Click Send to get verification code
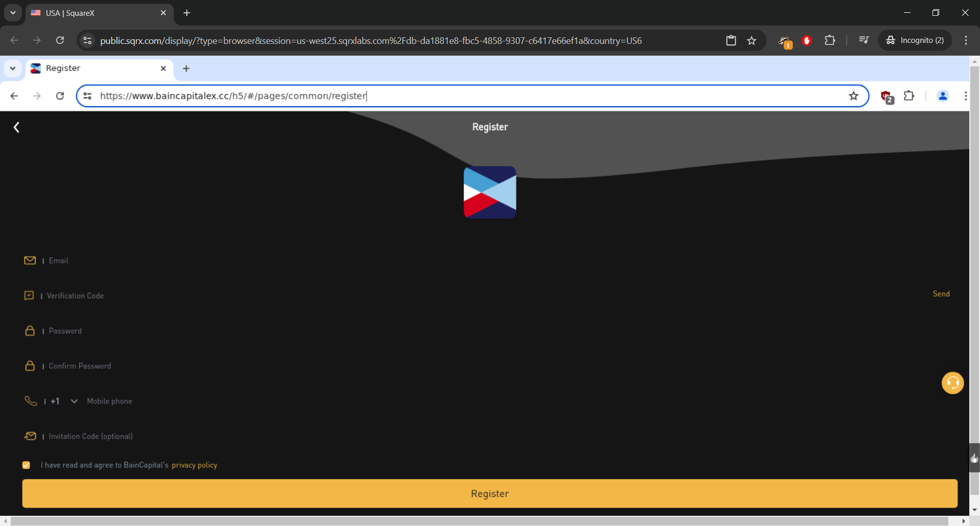Viewport: 980px width, 526px height. click(x=941, y=294)
